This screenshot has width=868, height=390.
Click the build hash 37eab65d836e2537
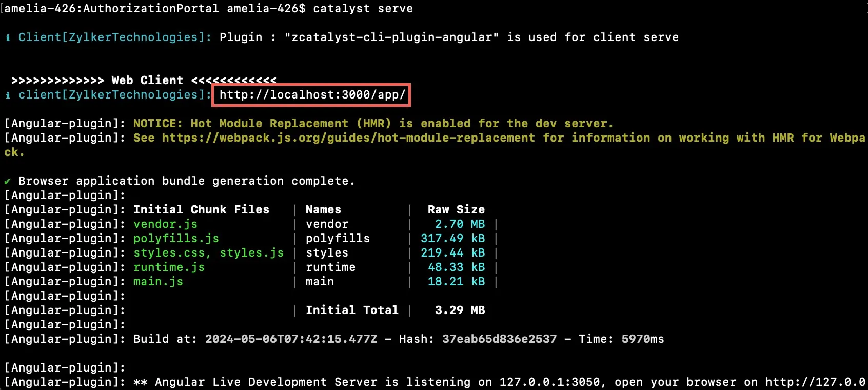coord(499,339)
